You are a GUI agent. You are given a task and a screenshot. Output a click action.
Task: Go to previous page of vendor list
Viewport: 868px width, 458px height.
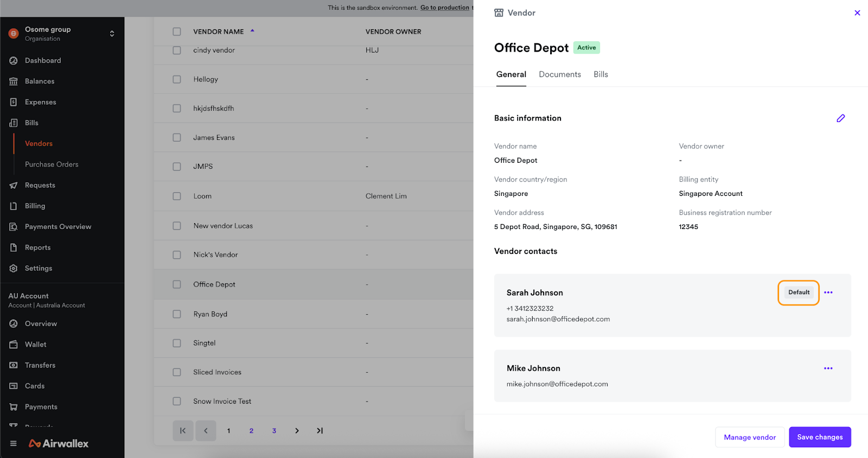pyautogui.click(x=206, y=431)
